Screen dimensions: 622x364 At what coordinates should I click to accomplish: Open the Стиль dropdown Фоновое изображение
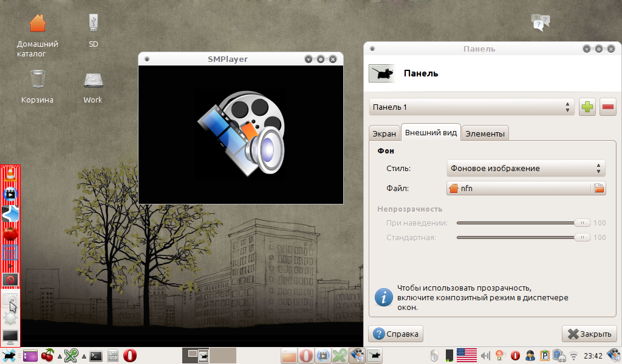tap(526, 168)
